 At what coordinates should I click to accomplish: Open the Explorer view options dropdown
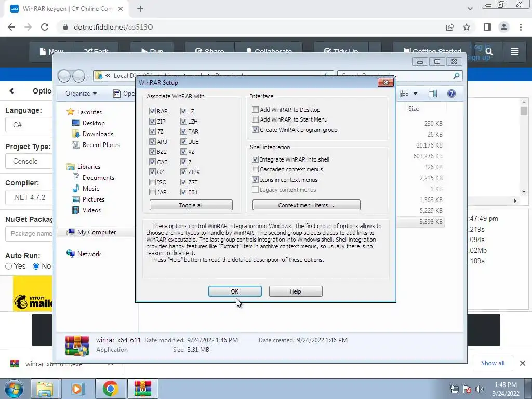click(415, 94)
